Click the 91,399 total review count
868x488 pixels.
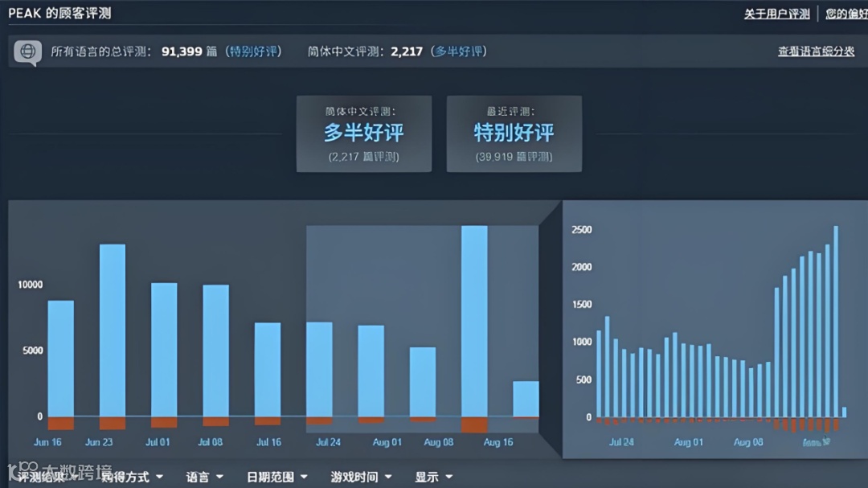point(182,51)
